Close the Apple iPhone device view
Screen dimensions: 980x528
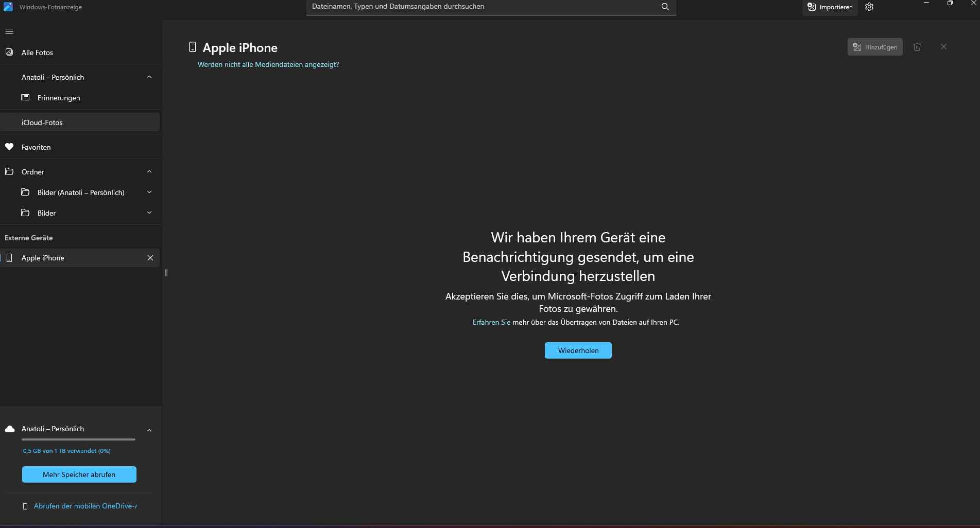(x=943, y=47)
